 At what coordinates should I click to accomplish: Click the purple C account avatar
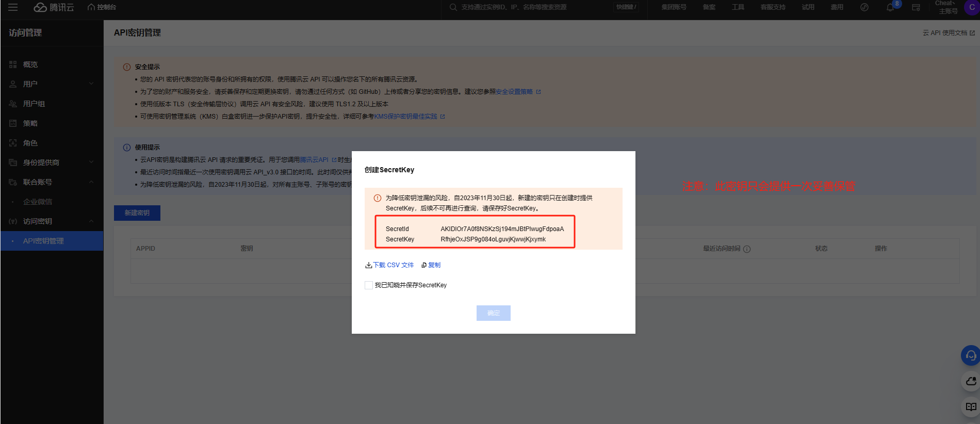972,7
